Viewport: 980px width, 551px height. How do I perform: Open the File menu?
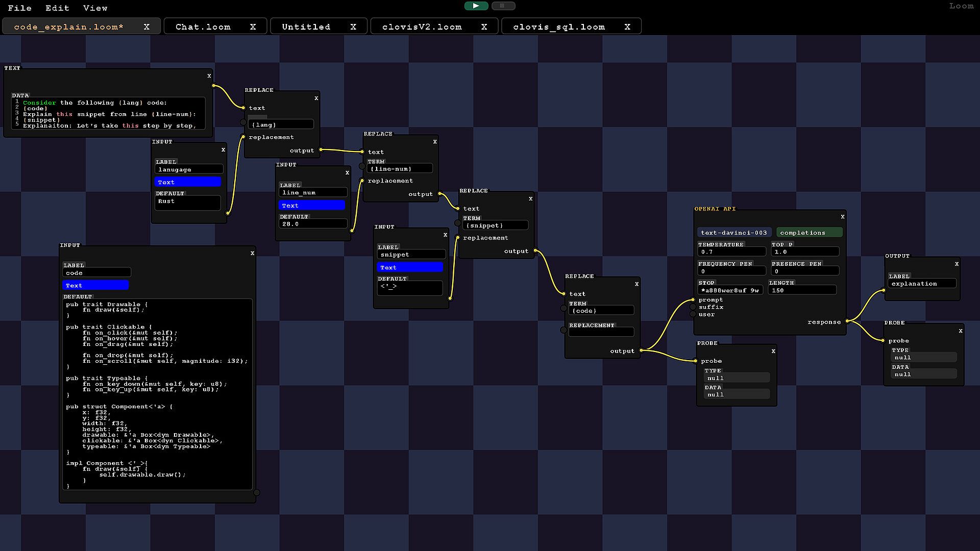(x=19, y=8)
